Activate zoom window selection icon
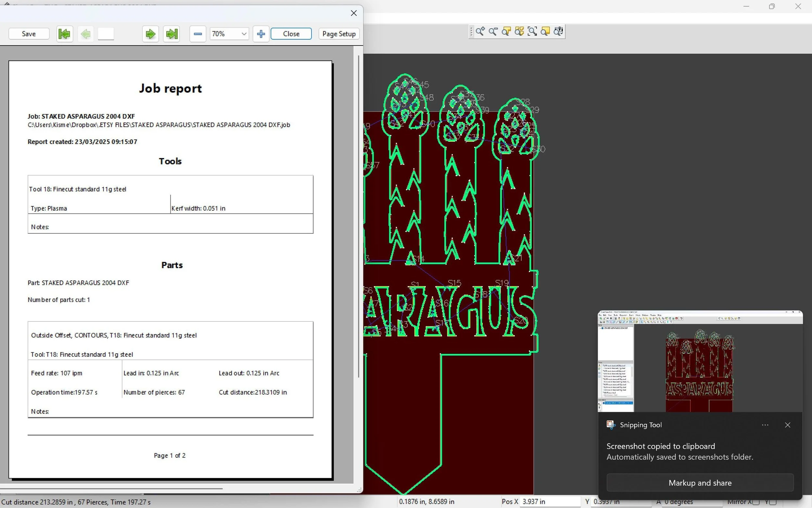The height and width of the screenshot is (508, 812). [x=532, y=32]
